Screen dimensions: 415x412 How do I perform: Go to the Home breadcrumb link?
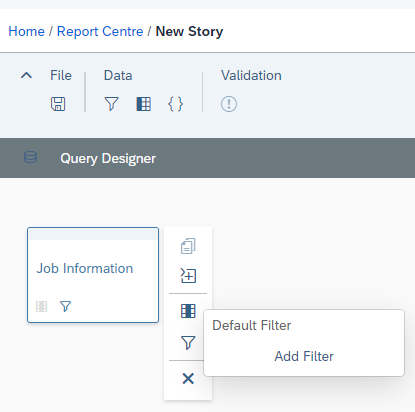pos(26,31)
